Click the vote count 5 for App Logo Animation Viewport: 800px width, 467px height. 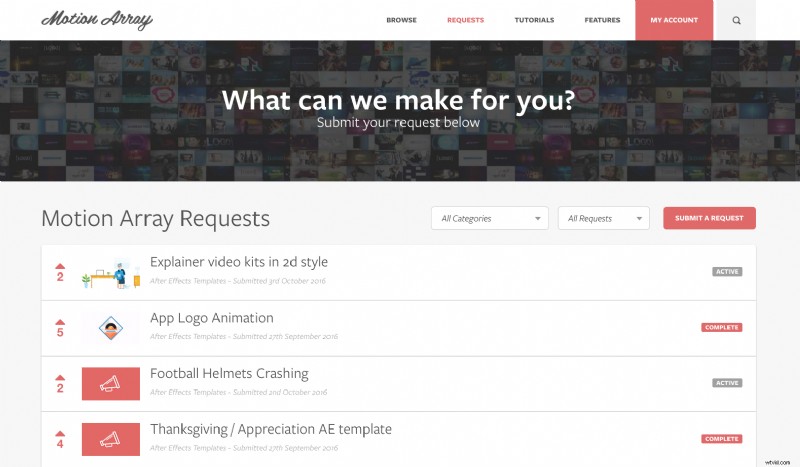(x=60, y=333)
